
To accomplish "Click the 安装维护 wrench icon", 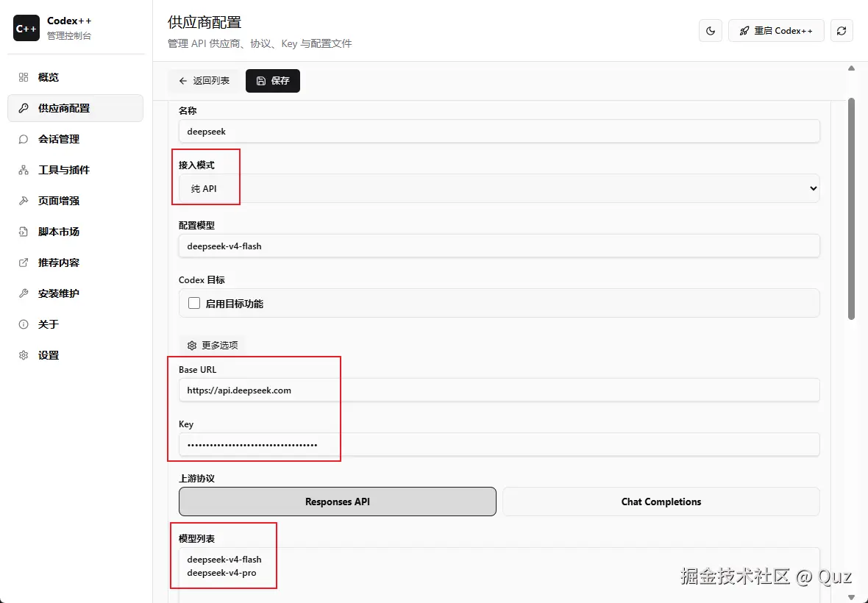I will point(24,293).
